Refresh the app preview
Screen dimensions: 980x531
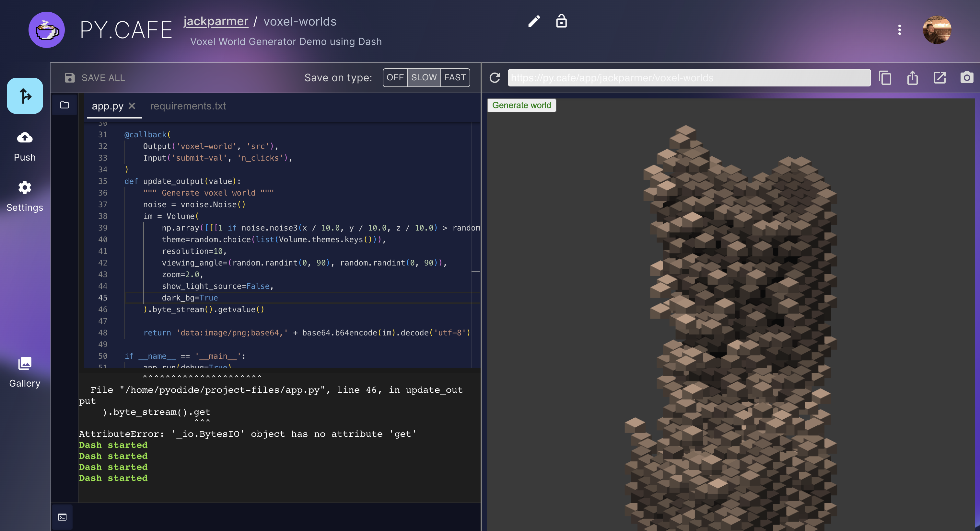coord(494,77)
